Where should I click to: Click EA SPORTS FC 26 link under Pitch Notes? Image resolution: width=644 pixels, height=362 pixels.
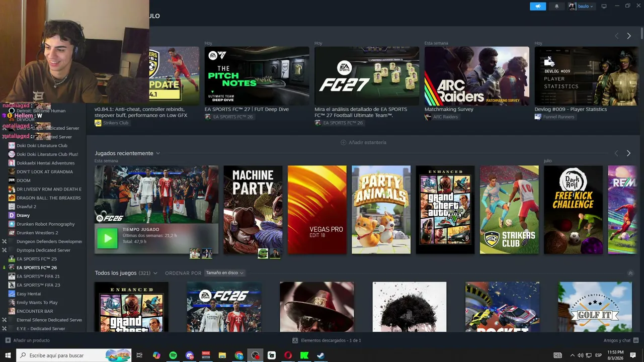229,117
